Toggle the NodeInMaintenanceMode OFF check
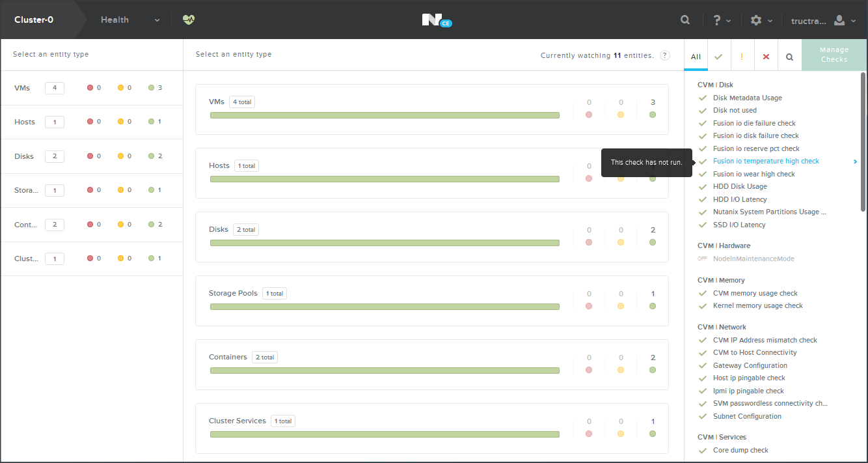Viewport: 868px width, 463px height. coord(702,259)
